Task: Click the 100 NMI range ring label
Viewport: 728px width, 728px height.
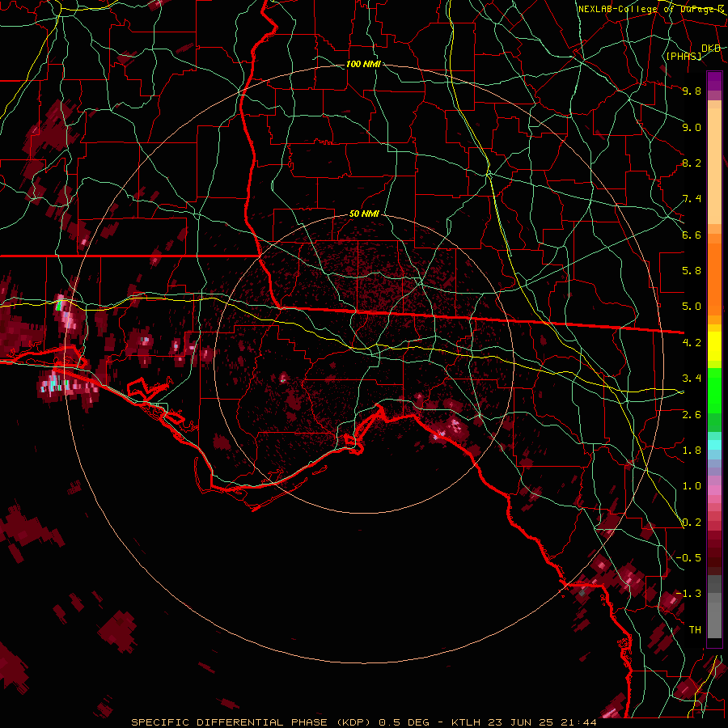Action: (x=363, y=64)
